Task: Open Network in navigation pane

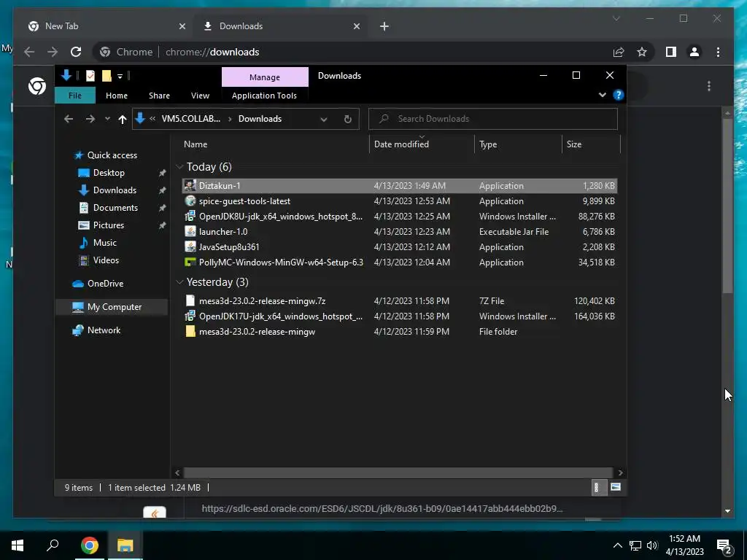Action: tap(104, 330)
